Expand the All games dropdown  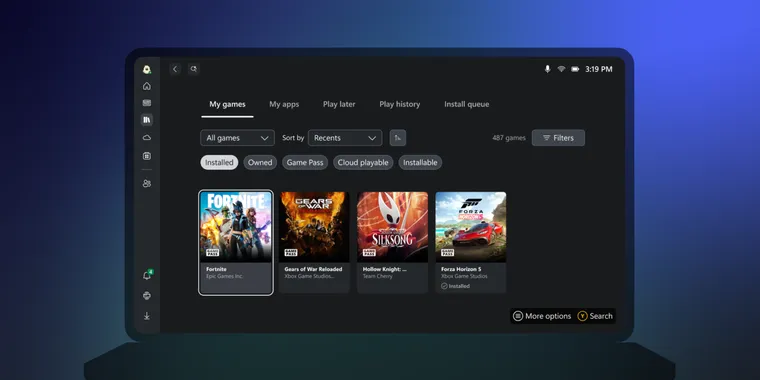[238, 138]
